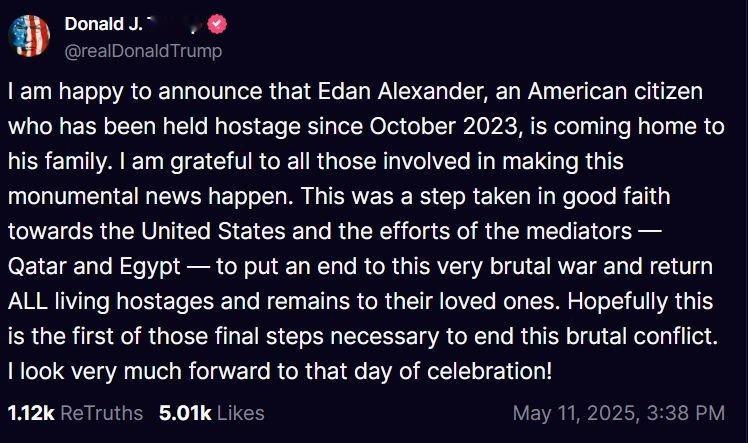Screen dimensions: 748x443
Task: Open the Donald J. display name
Action: point(103,24)
